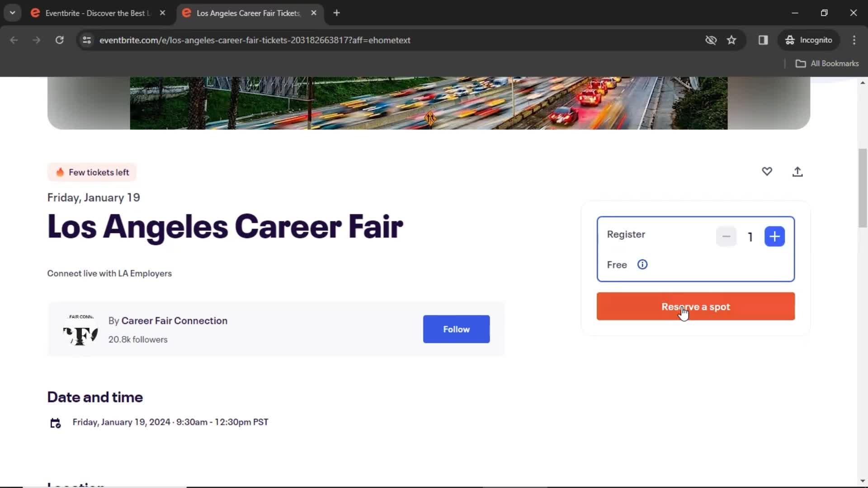Click the Follow button for Career Fair Connection
Image resolution: width=868 pixels, height=488 pixels.
[x=456, y=329]
